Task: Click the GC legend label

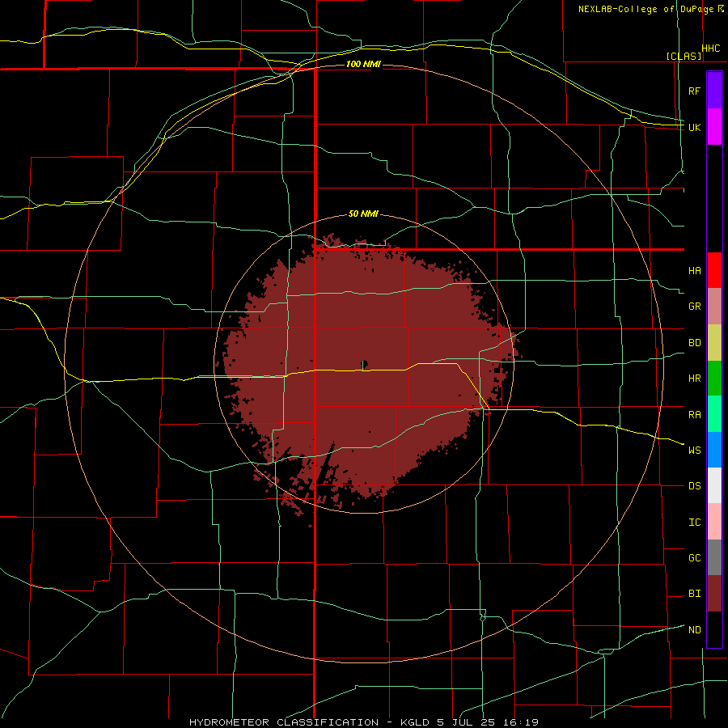Action: point(694,557)
